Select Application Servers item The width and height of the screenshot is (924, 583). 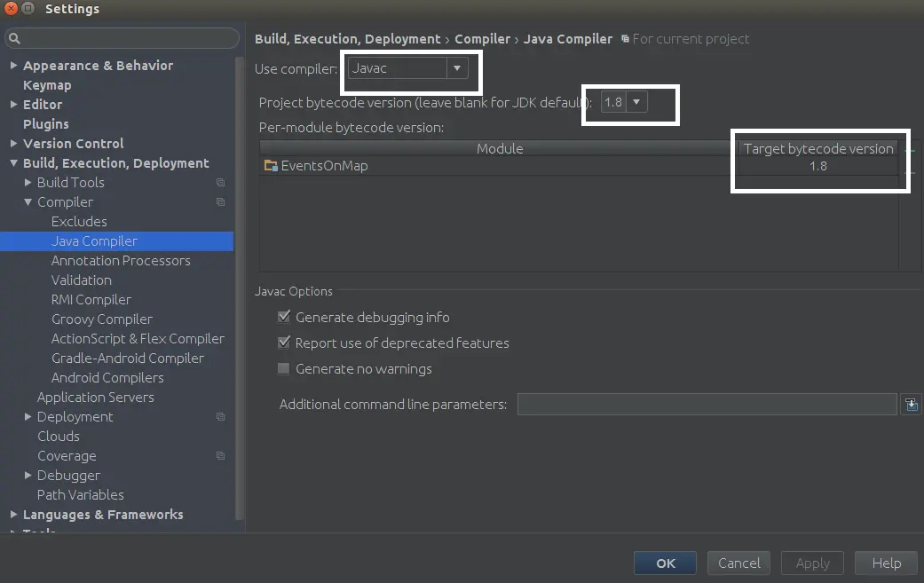(96, 397)
